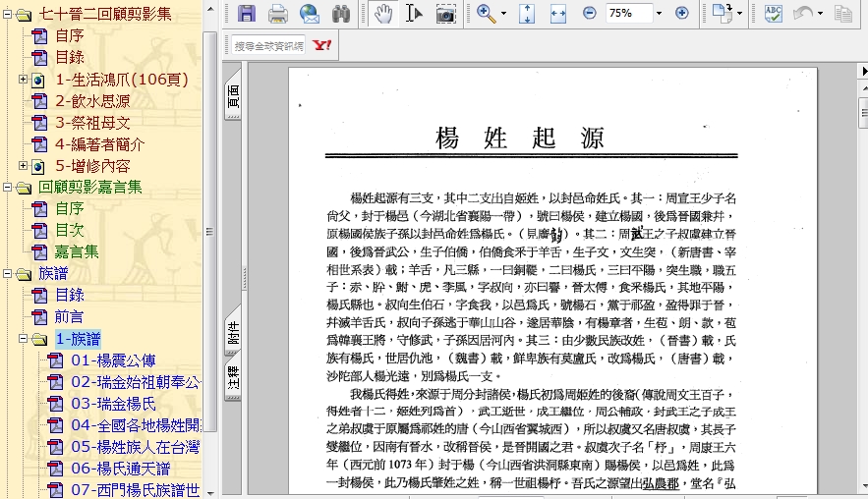868x499 pixels.
Task: Click the Fit Width icon
Action: [558, 14]
